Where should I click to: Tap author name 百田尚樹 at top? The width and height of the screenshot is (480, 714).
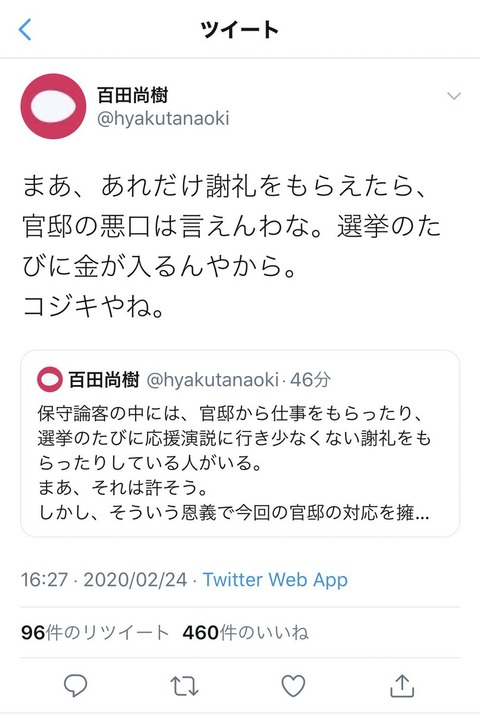tap(133, 95)
